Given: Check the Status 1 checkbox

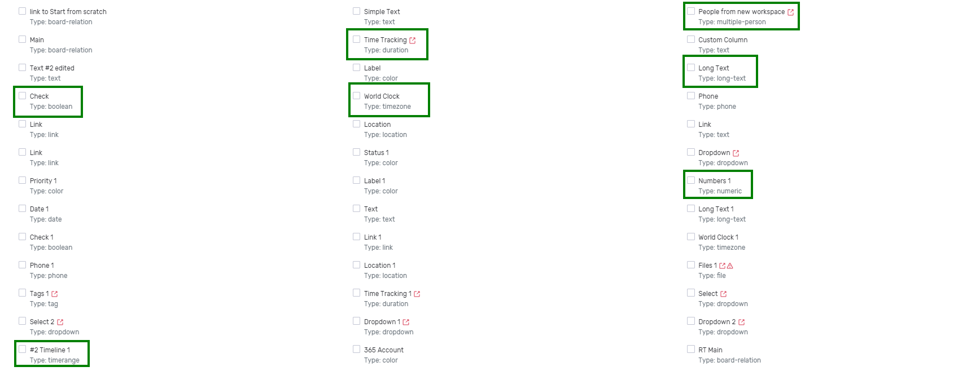Looking at the screenshot, I should click(356, 152).
